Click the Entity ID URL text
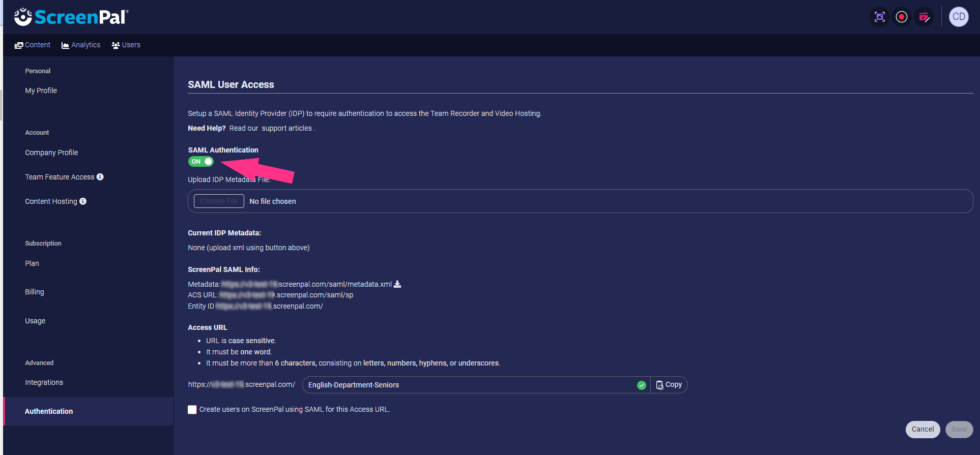 point(269,306)
